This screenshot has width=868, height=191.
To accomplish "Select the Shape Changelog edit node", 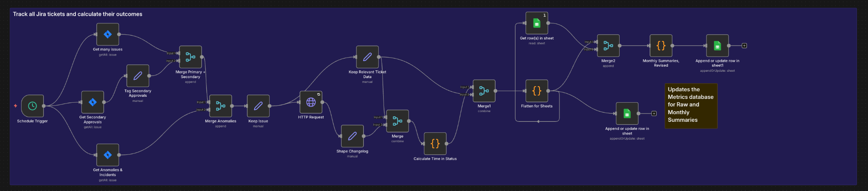I will click(352, 136).
